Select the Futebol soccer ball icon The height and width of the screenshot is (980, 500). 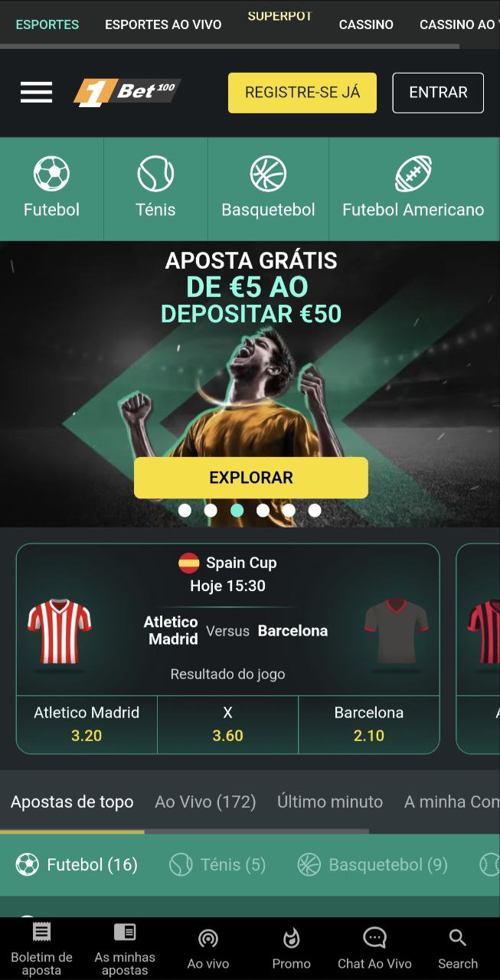pyautogui.click(x=51, y=174)
